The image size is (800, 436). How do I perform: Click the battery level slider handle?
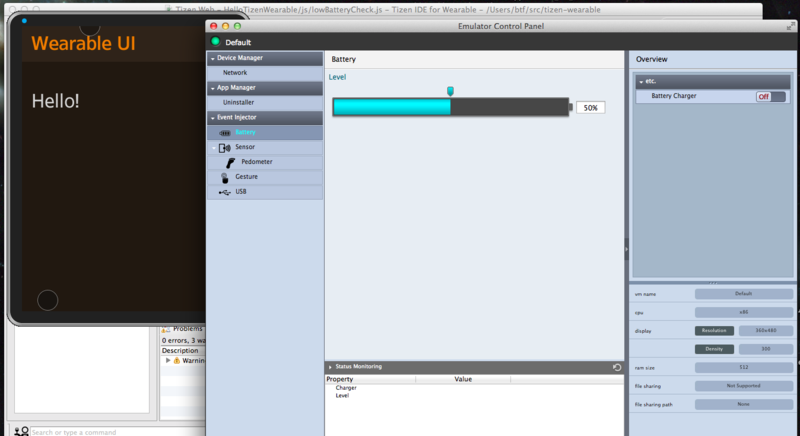[450, 91]
